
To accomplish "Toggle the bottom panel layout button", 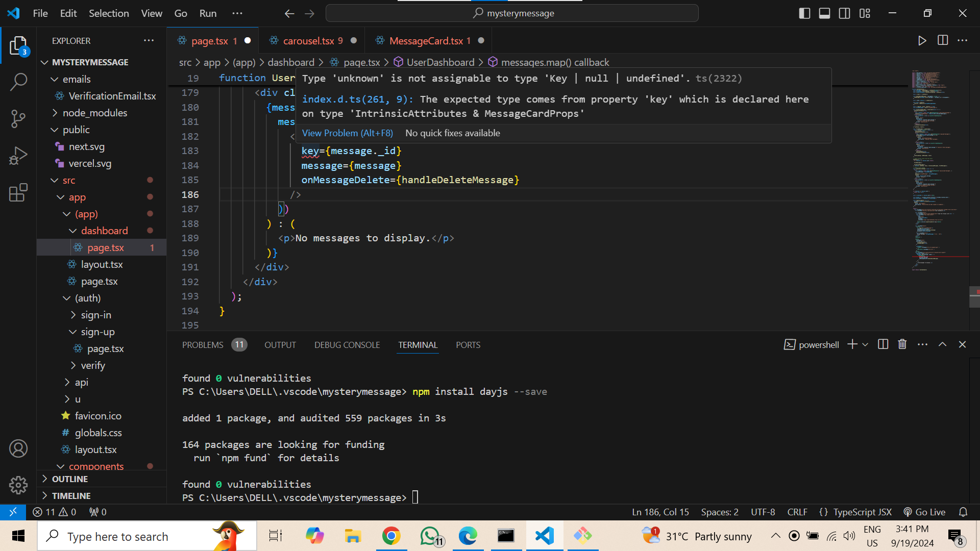I will coord(824,13).
